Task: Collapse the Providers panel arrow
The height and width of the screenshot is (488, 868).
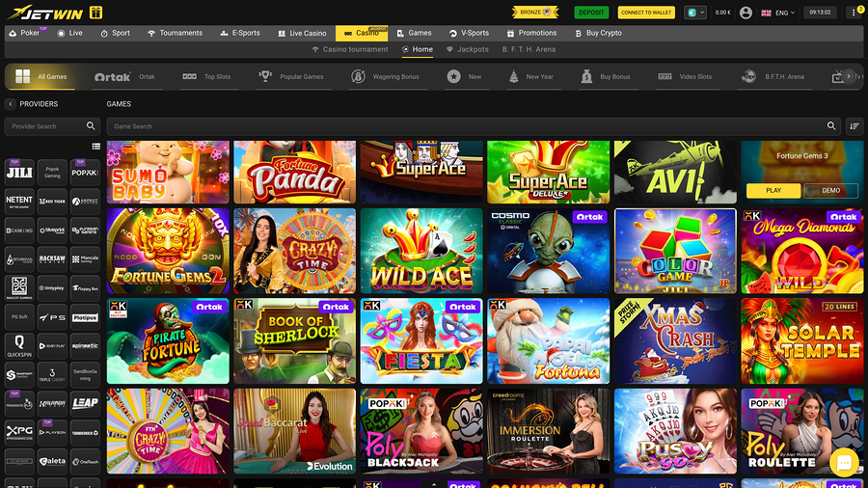Action: 11,104
